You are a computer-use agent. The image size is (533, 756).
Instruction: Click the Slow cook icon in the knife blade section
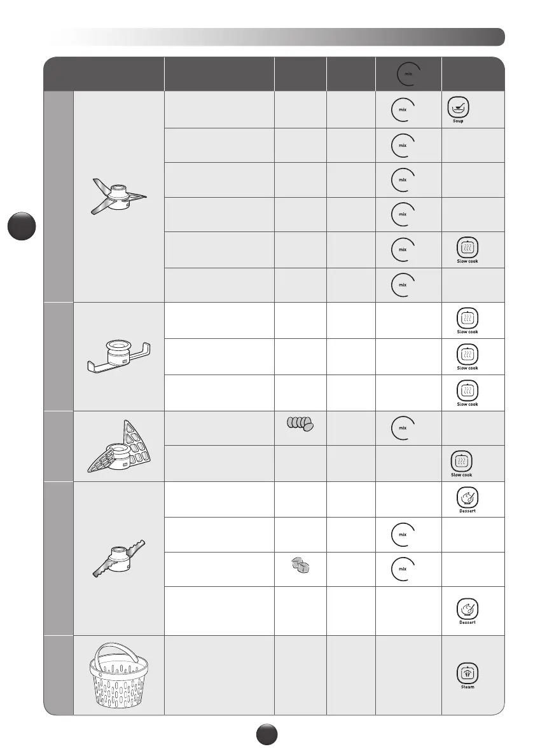[x=467, y=249]
